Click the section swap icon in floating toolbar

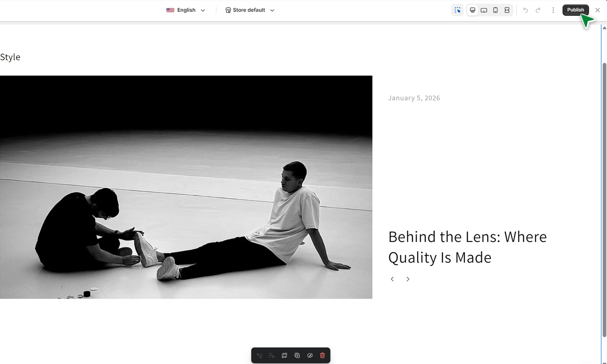click(x=284, y=356)
